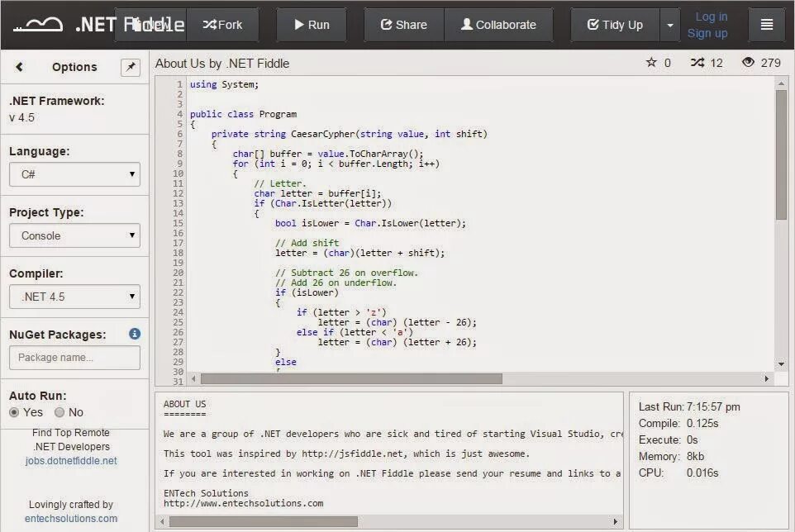Show NuGet Packages info icon
This screenshot has width=795, height=532.
(x=135, y=334)
